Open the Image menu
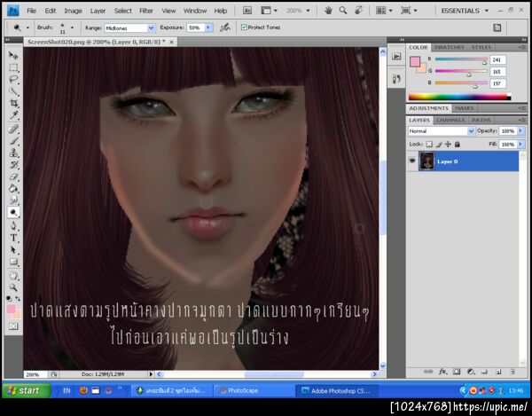Viewport: 532px width, 416px height. click(x=73, y=11)
